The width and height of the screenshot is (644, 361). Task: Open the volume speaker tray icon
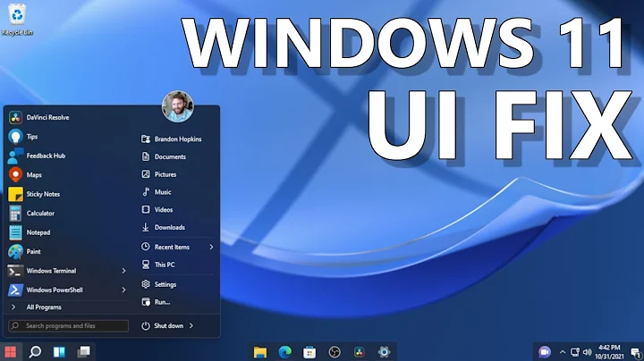(588, 352)
